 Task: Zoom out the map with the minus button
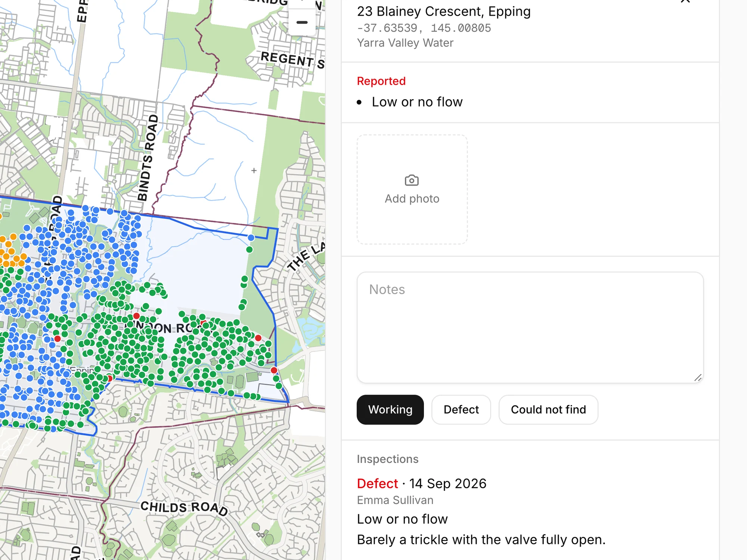[x=302, y=22]
